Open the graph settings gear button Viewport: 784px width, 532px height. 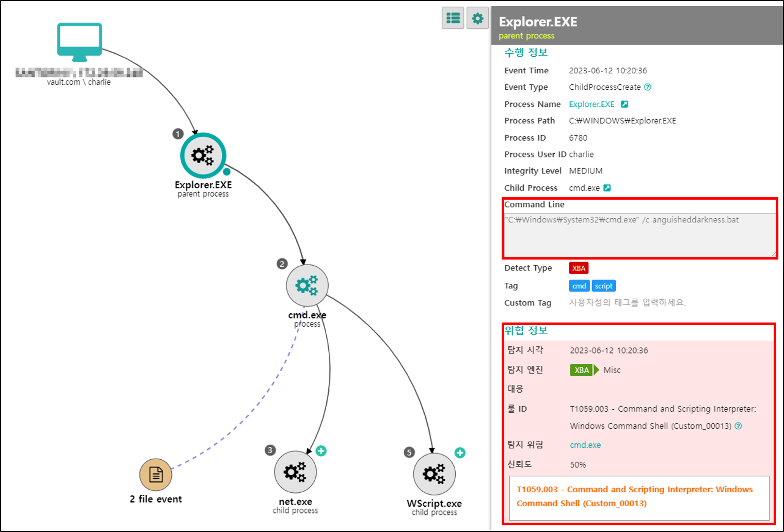point(477,18)
